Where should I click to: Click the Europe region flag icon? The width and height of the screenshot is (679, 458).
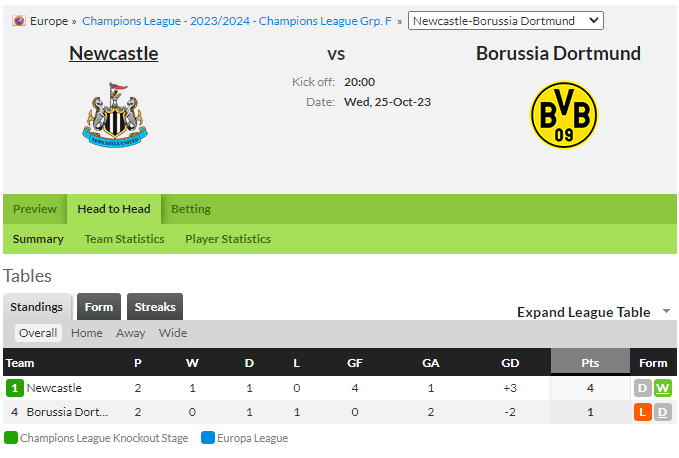pos(19,21)
